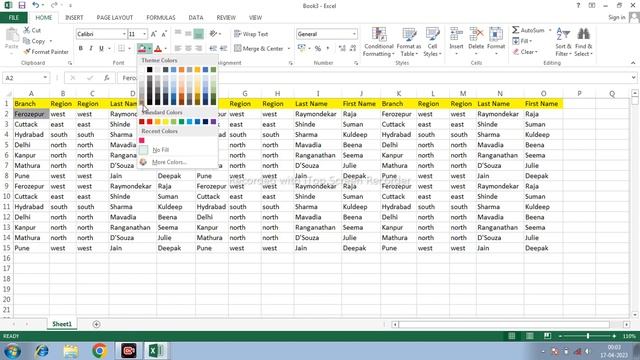Open the AutoSum dropdown arrow

click(x=550, y=30)
